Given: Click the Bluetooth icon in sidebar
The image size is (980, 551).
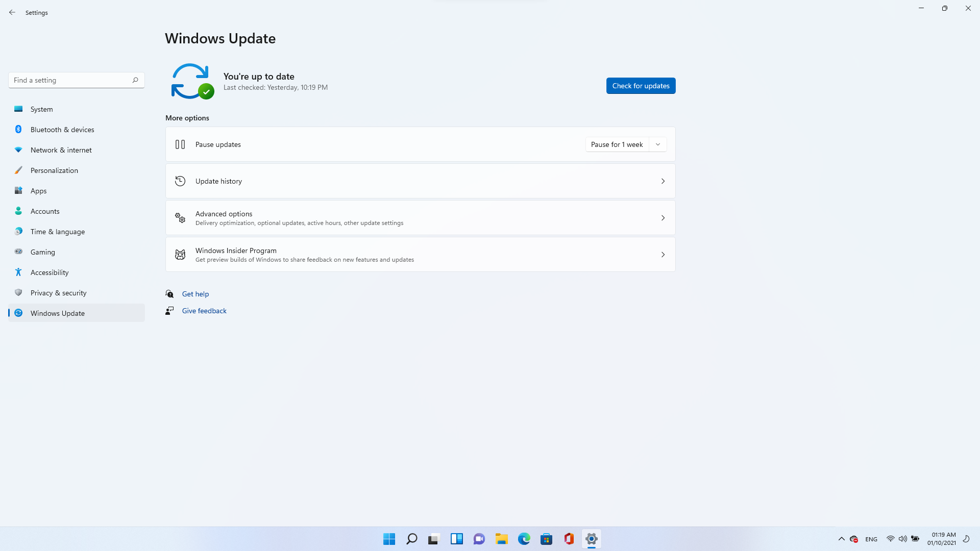Looking at the screenshot, I should coord(18,130).
